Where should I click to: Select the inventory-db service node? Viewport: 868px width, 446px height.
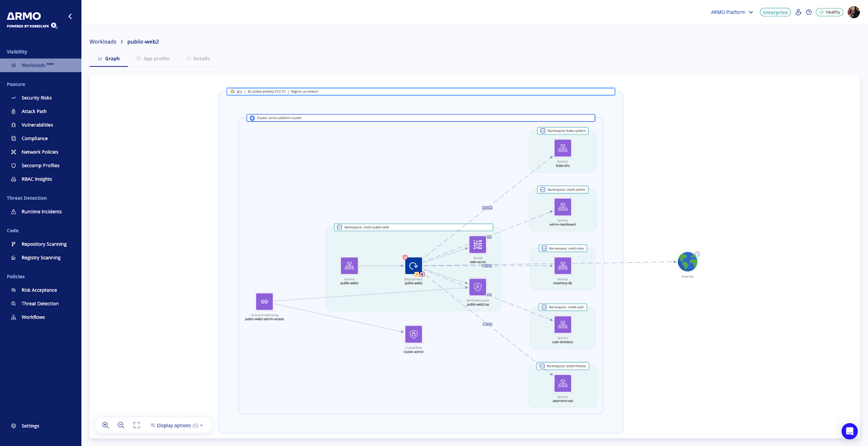[x=563, y=266]
